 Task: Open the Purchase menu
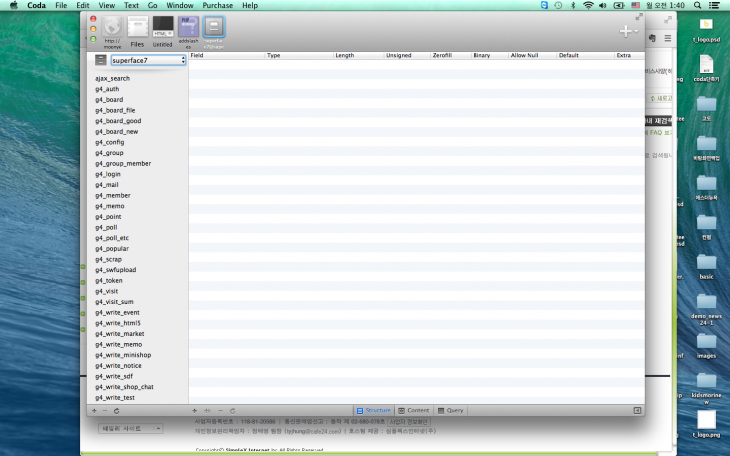(x=217, y=5)
